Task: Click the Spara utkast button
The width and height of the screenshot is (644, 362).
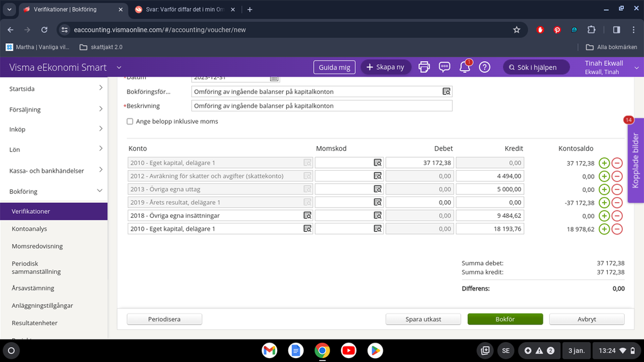Action: [423, 319]
